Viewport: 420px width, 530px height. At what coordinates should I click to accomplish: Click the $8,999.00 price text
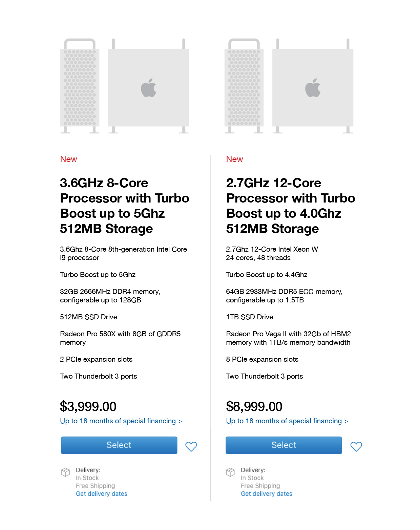(254, 406)
